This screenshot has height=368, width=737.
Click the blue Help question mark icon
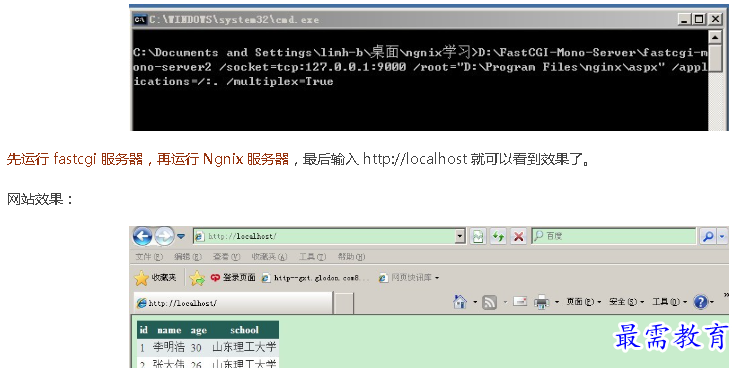(x=700, y=302)
